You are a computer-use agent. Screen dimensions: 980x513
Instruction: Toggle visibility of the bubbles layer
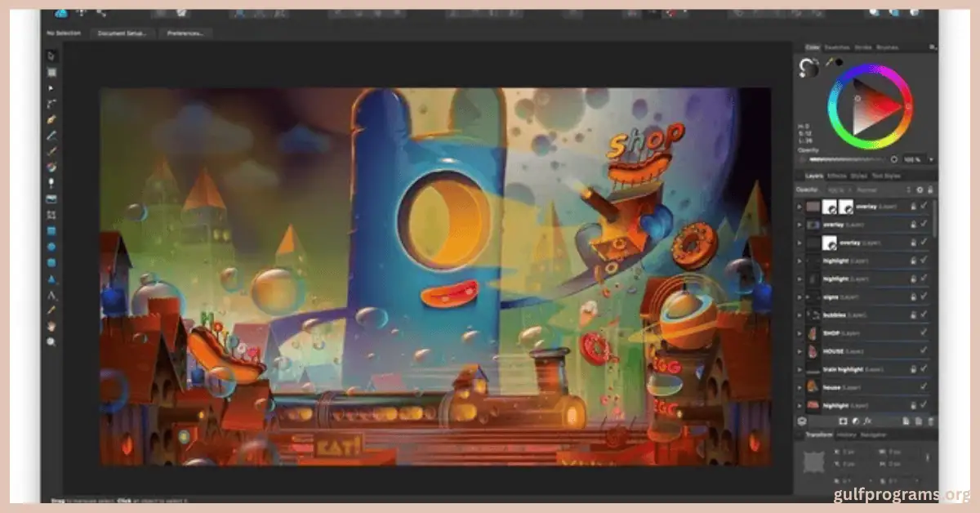(x=923, y=314)
